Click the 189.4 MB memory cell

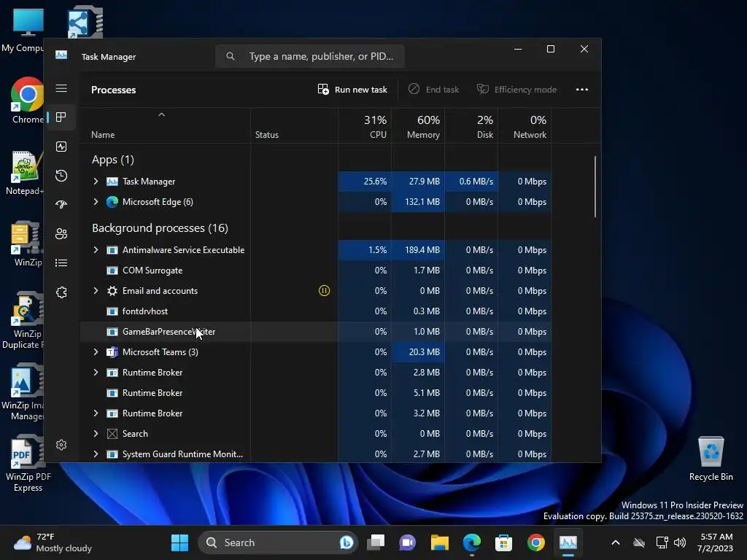tap(418, 250)
